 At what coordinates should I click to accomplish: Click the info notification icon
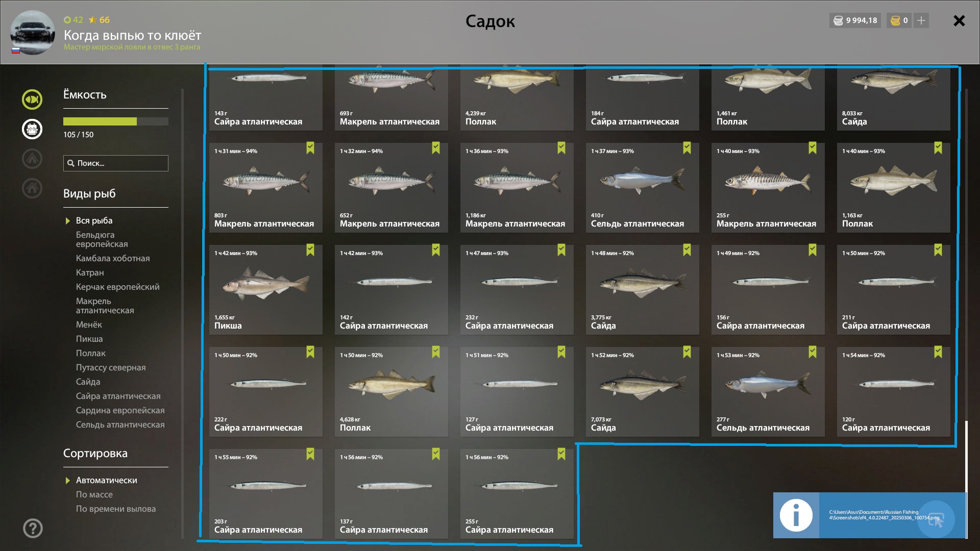(796, 515)
